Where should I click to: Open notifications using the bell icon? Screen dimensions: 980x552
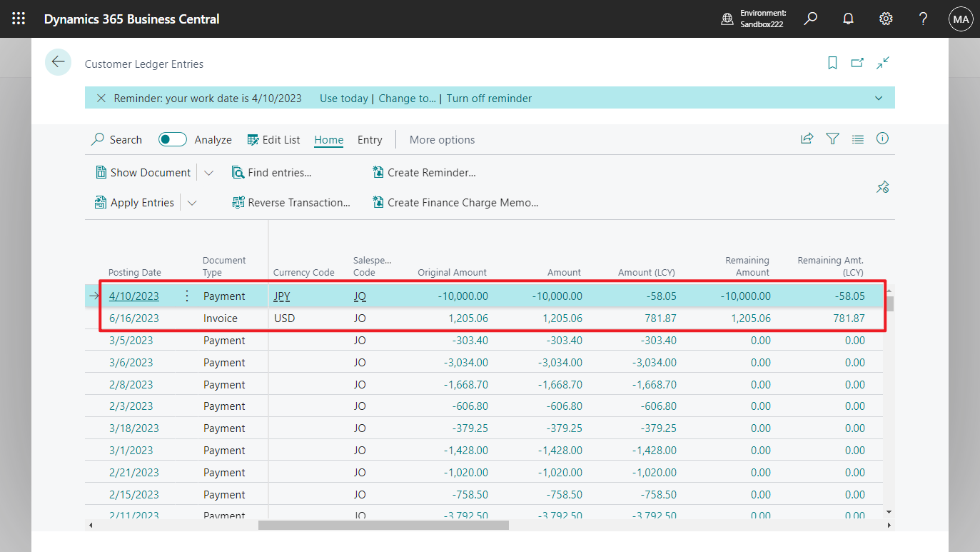(x=848, y=19)
